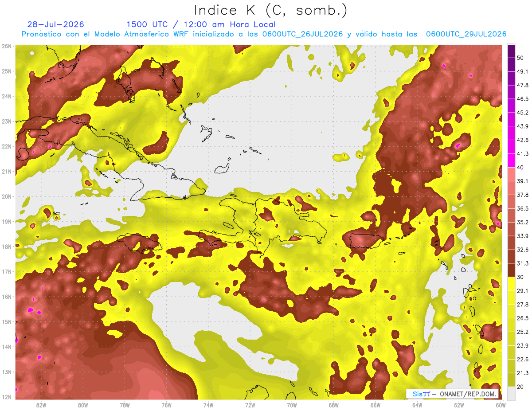Click the "47.8" colorbar label
The width and height of the screenshot is (532, 411).
522,85
